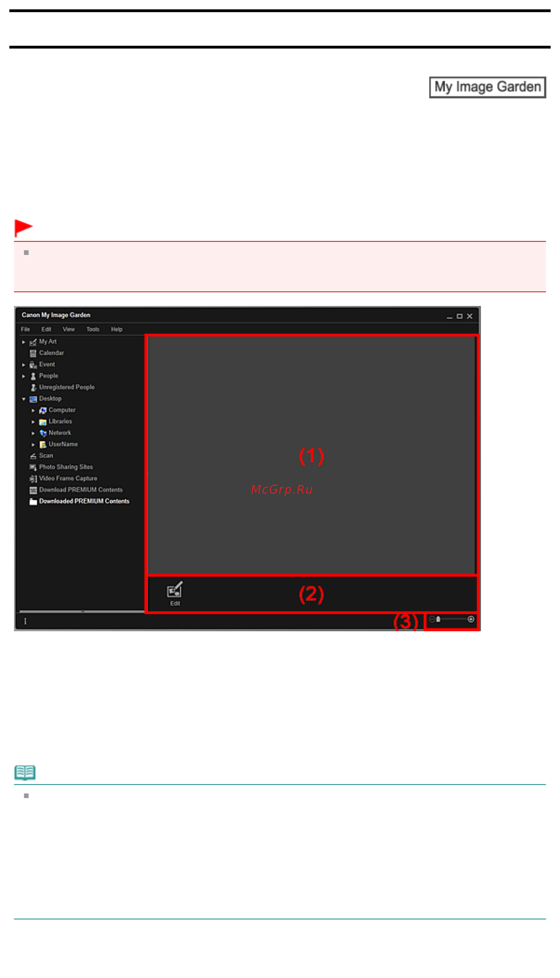Click the Video Frame Capture icon
This screenshot has width=560, height=978.
33,479
